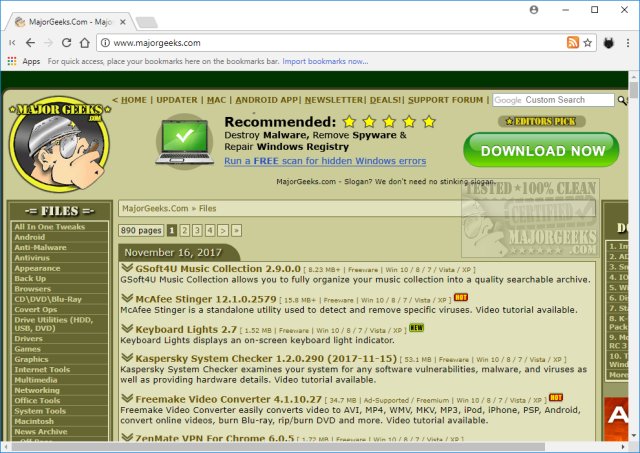
Task: Click the site search magnifier icon
Action: click(623, 100)
